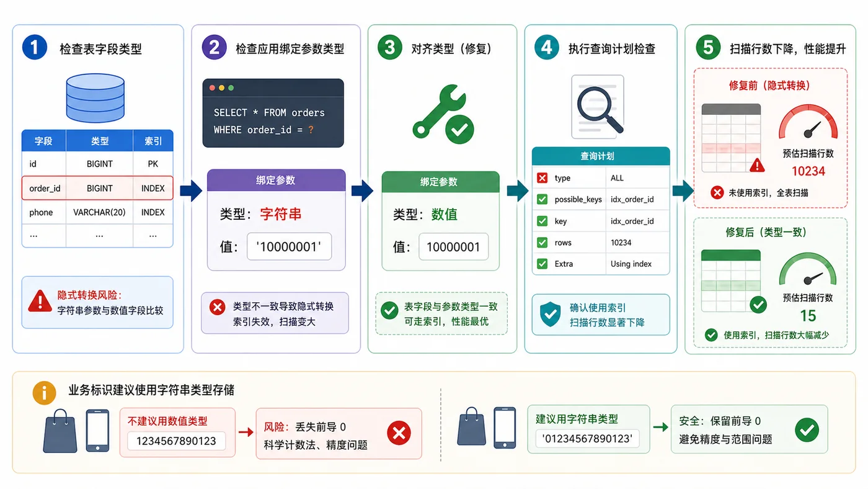Click the Using index value

pyautogui.click(x=631, y=264)
